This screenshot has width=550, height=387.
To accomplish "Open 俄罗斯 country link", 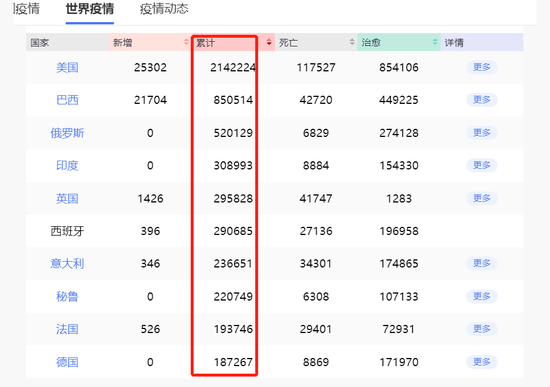I will [x=67, y=133].
